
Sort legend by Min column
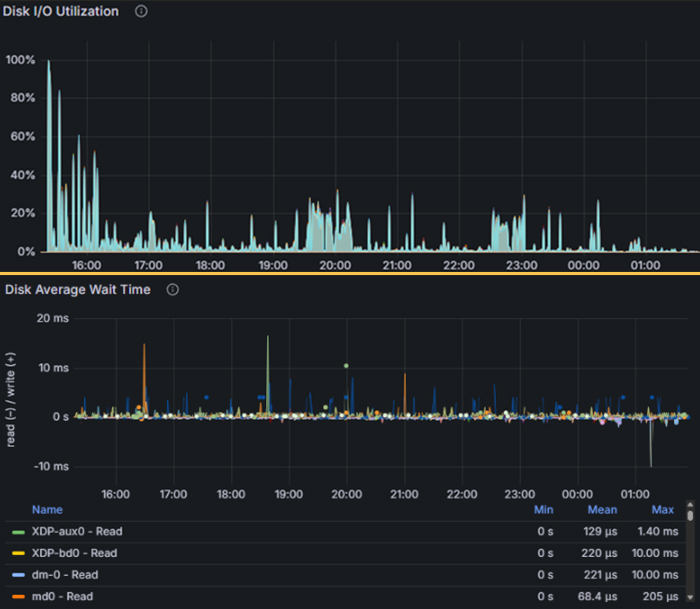(x=544, y=510)
